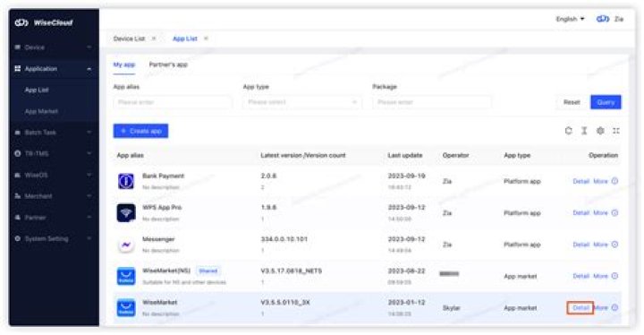Open the WiseMarket(NS) app icon
This screenshot has height=335, width=644.
coord(126,276)
